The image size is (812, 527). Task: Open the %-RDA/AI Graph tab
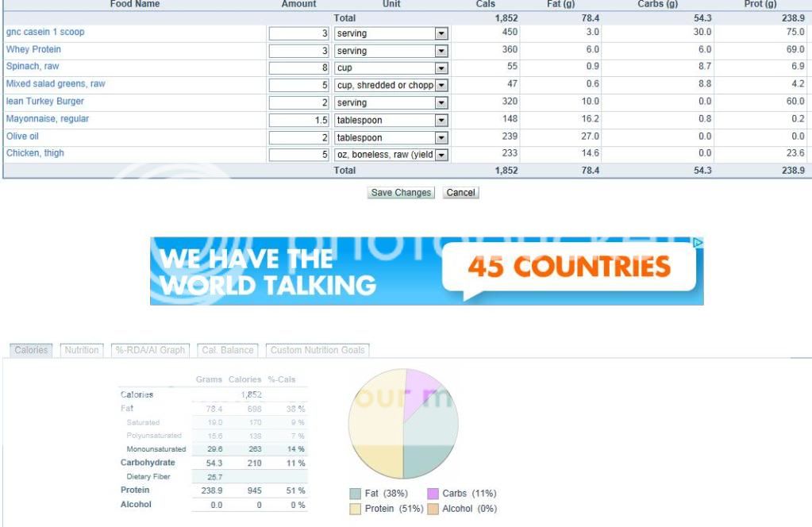click(150, 350)
